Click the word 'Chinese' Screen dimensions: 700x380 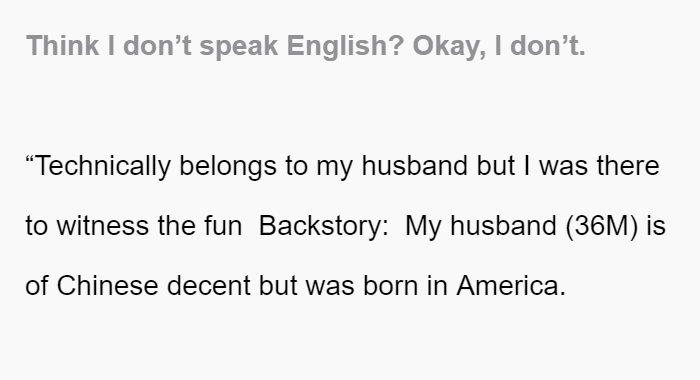(107, 285)
